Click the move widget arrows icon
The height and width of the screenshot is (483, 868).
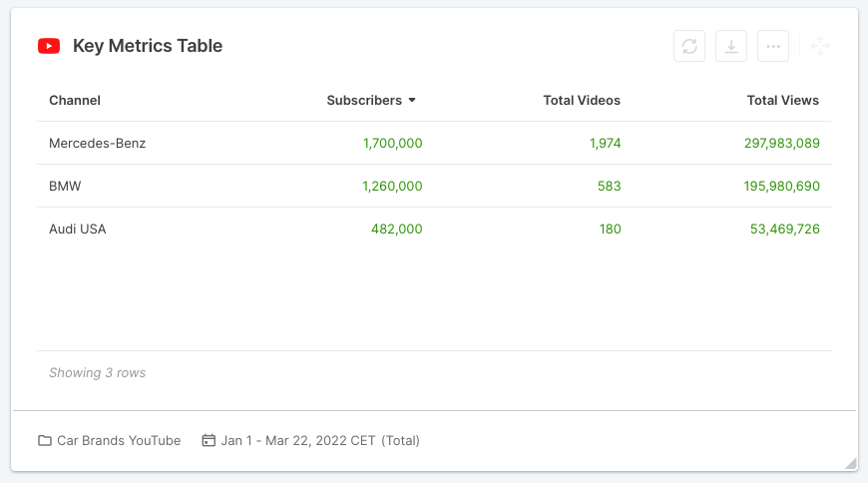point(820,46)
